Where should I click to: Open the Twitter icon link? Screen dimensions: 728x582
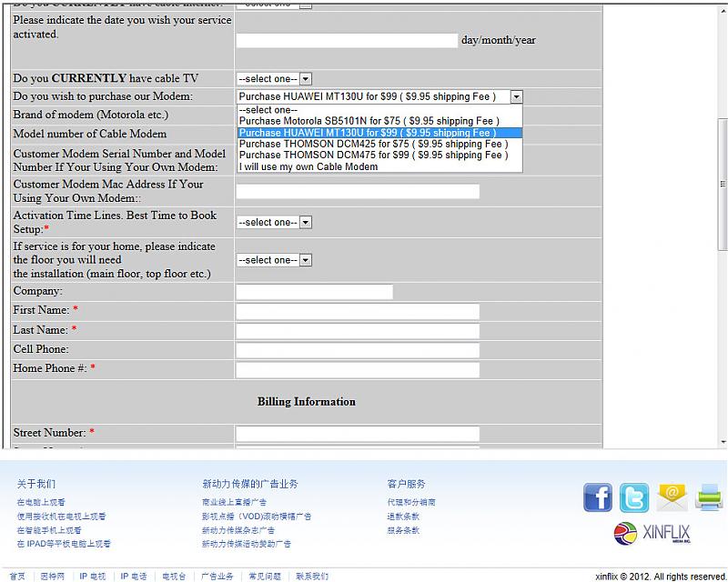(634, 497)
